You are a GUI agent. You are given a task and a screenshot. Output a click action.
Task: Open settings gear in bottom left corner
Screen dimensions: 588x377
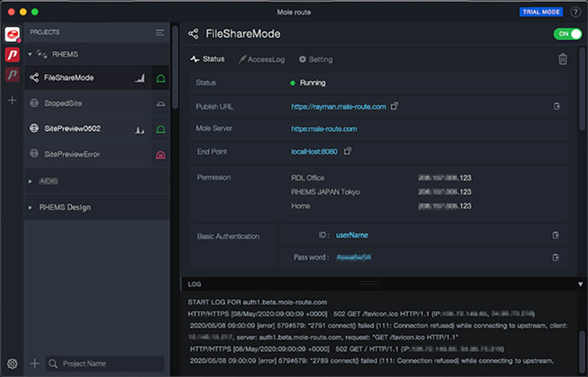12,363
